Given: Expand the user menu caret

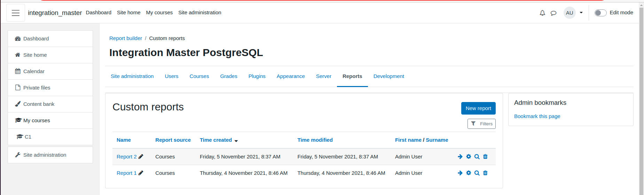Looking at the screenshot, I should click(x=581, y=13).
